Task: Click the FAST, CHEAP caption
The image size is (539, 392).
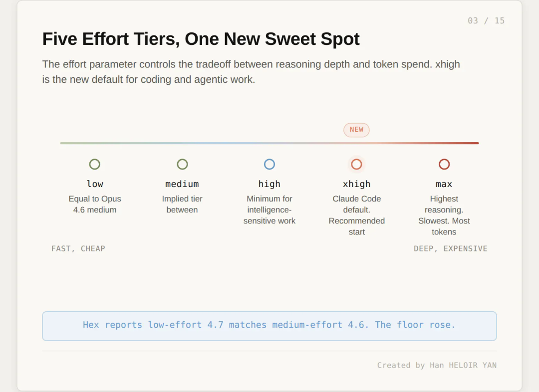Action: (x=78, y=249)
